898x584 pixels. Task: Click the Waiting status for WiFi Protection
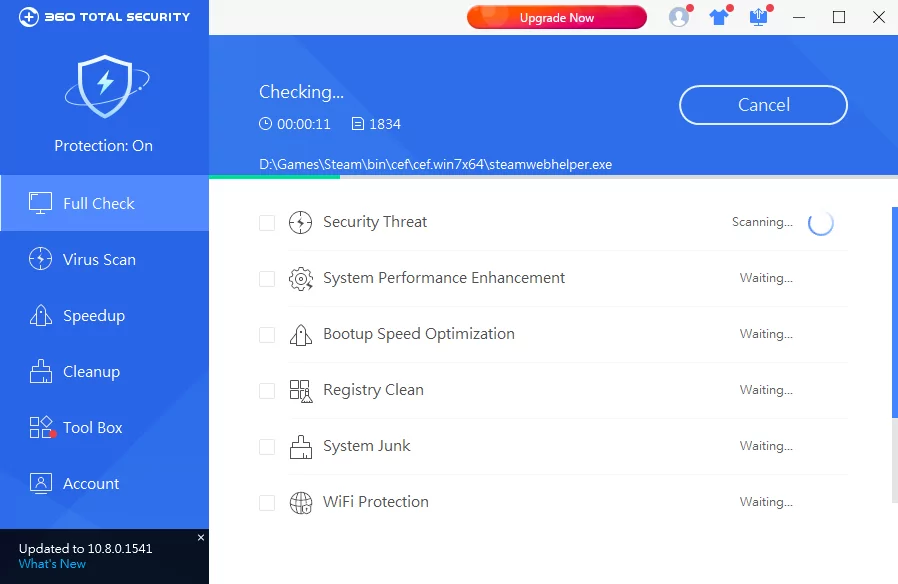pyautogui.click(x=766, y=502)
